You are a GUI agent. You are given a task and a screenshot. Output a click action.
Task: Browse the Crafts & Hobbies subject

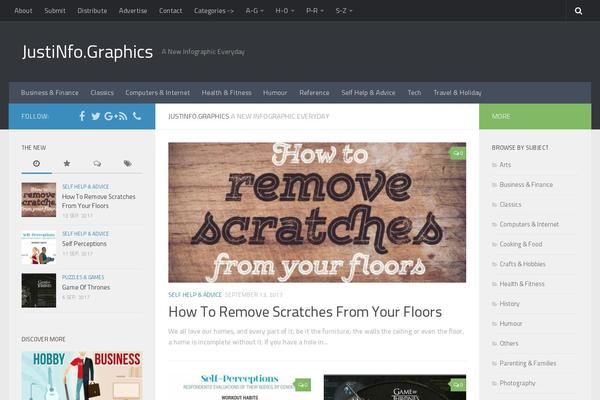(x=522, y=264)
